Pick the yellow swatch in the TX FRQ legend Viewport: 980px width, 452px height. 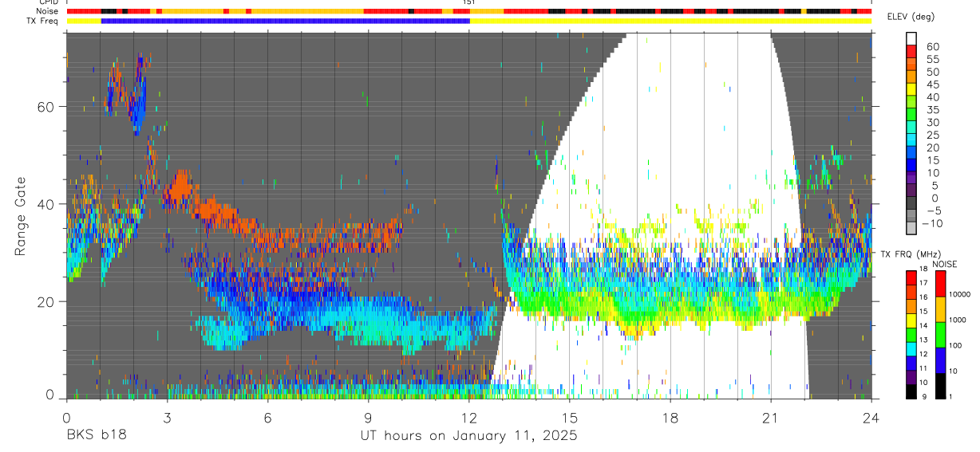click(x=911, y=320)
